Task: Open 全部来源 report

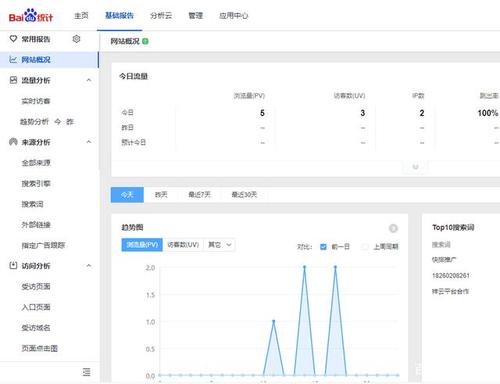Action: click(x=36, y=163)
